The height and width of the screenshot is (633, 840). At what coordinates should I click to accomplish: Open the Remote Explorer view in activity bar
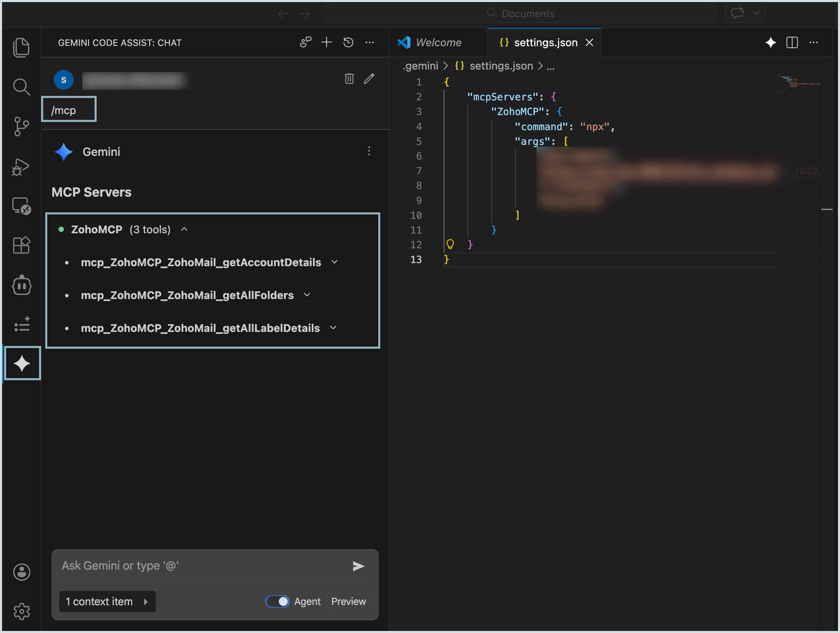[21, 206]
